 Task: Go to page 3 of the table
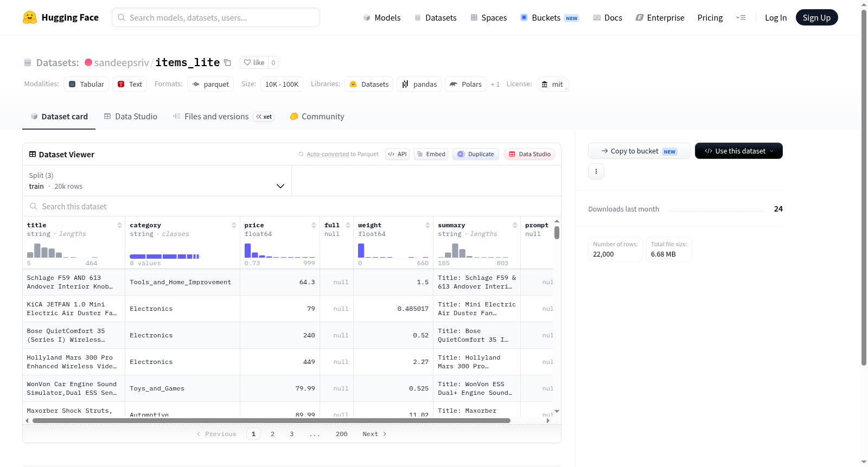[292, 434]
